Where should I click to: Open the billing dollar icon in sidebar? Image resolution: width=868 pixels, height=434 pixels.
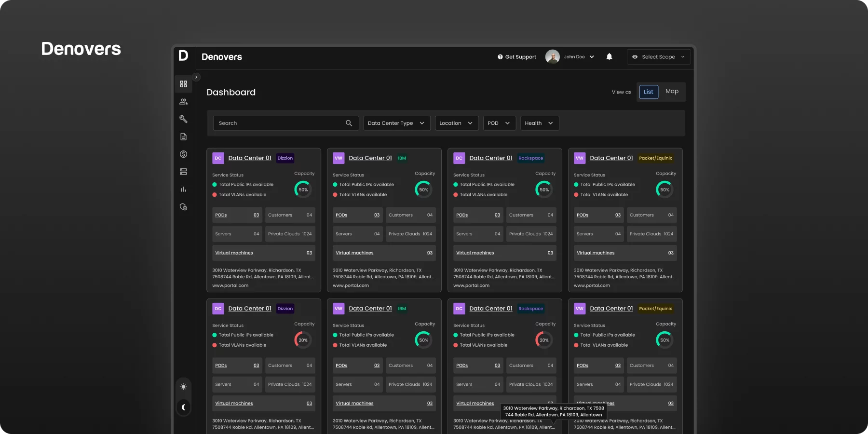coord(183,154)
